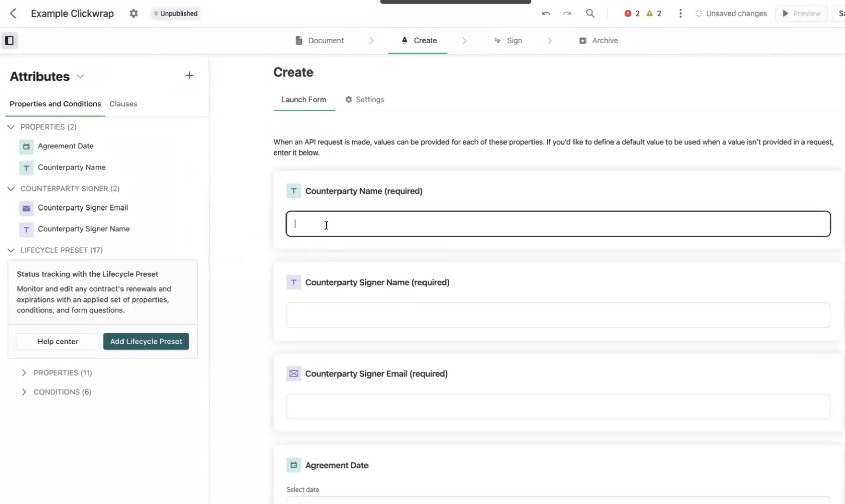Switch to the Clauses tab
The width and height of the screenshot is (845, 504).
(123, 104)
